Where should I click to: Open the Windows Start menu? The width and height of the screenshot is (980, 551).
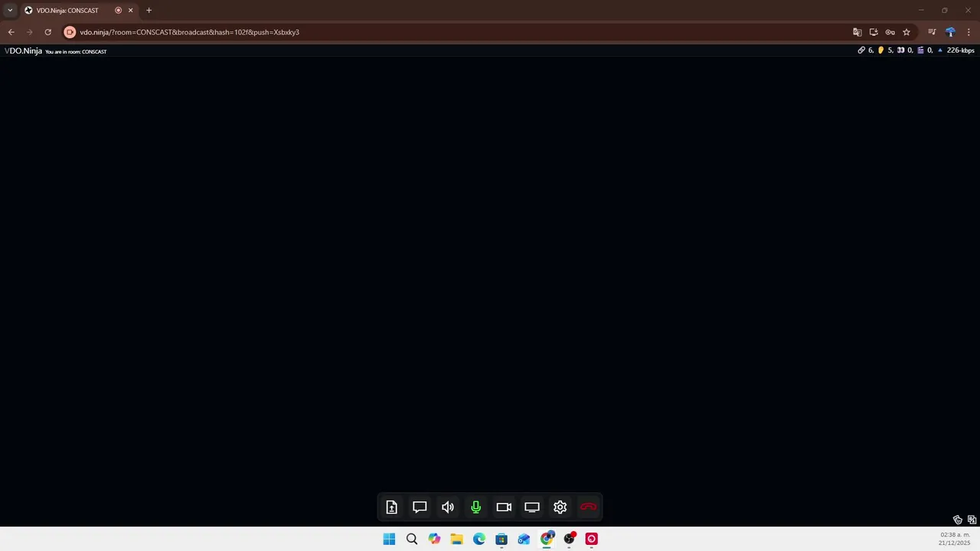point(389,539)
